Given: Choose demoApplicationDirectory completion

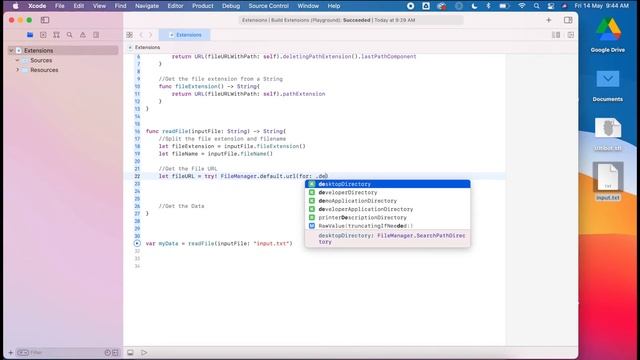Looking at the screenshot, I should (388, 201).
